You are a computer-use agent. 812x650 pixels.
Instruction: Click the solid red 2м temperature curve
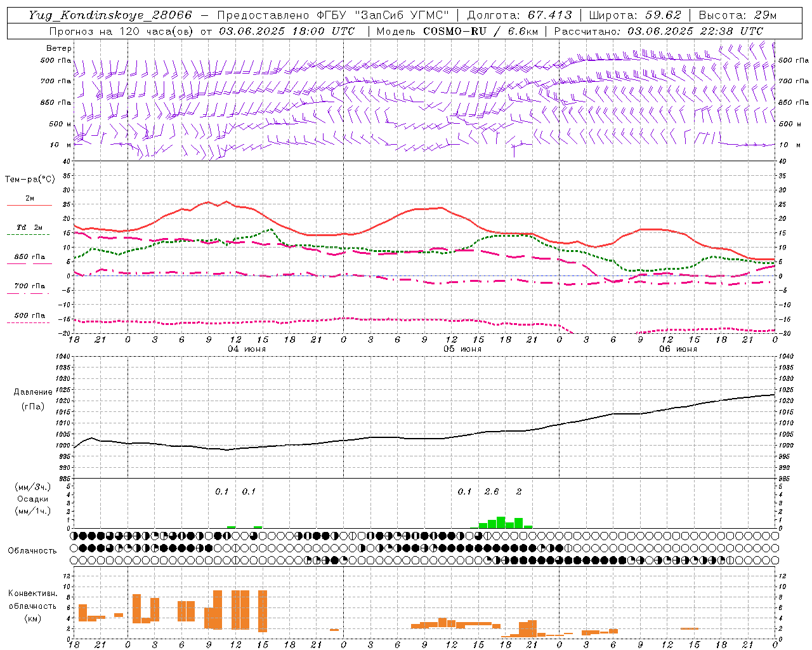425,209
